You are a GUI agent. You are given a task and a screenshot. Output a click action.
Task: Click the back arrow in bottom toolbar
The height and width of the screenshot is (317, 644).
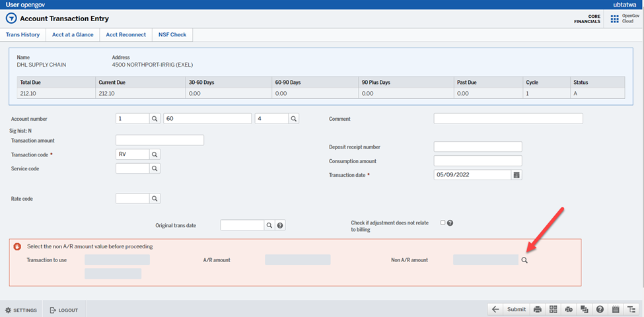pos(495,310)
